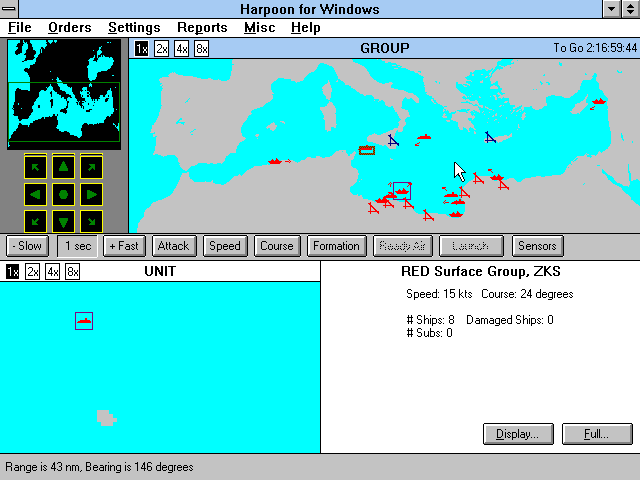
Task: Pan map south with the down arrow
Action: click(63, 222)
